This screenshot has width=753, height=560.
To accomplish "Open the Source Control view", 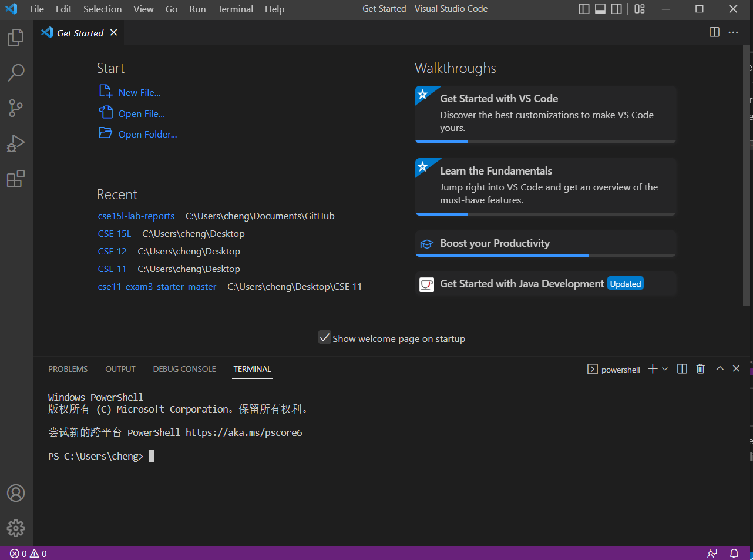I will point(16,108).
